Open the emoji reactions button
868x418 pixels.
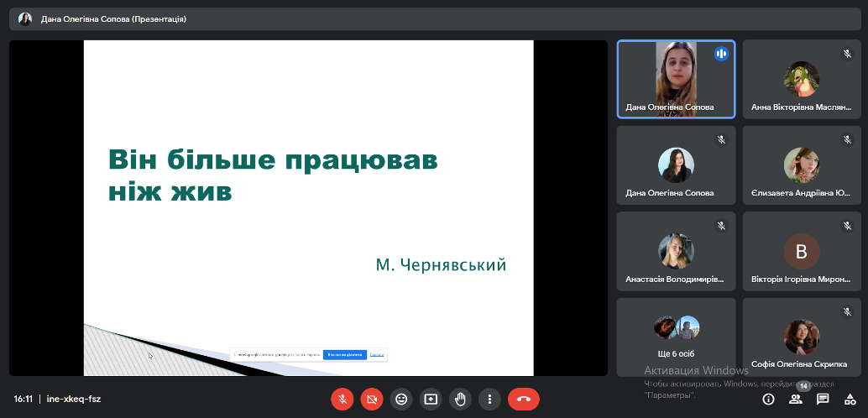[x=401, y=399]
